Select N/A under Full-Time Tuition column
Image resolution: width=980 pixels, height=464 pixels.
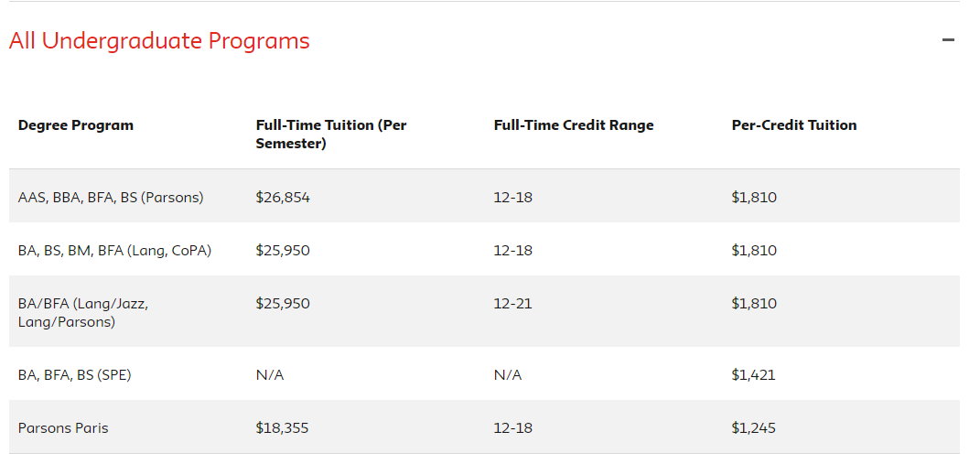tap(270, 375)
